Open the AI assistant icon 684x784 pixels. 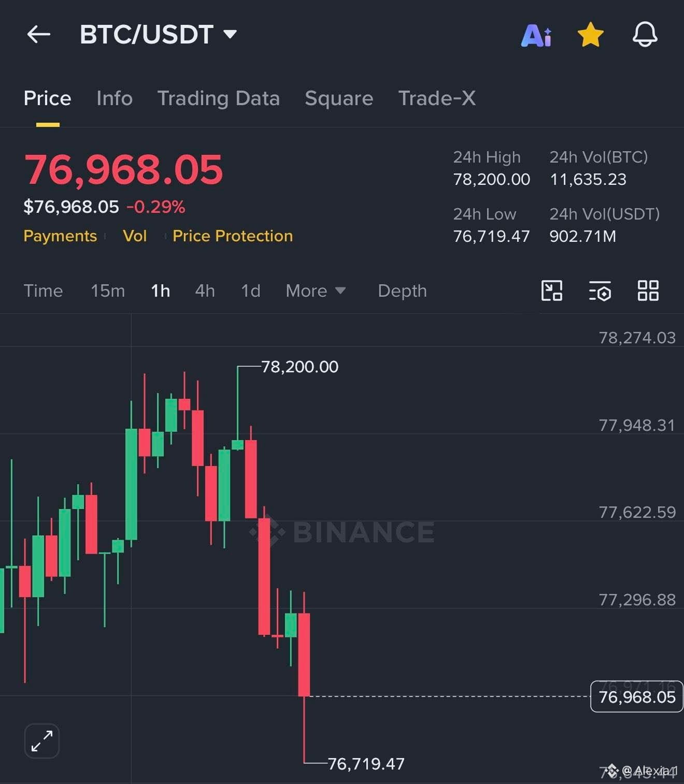click(536, 36)
